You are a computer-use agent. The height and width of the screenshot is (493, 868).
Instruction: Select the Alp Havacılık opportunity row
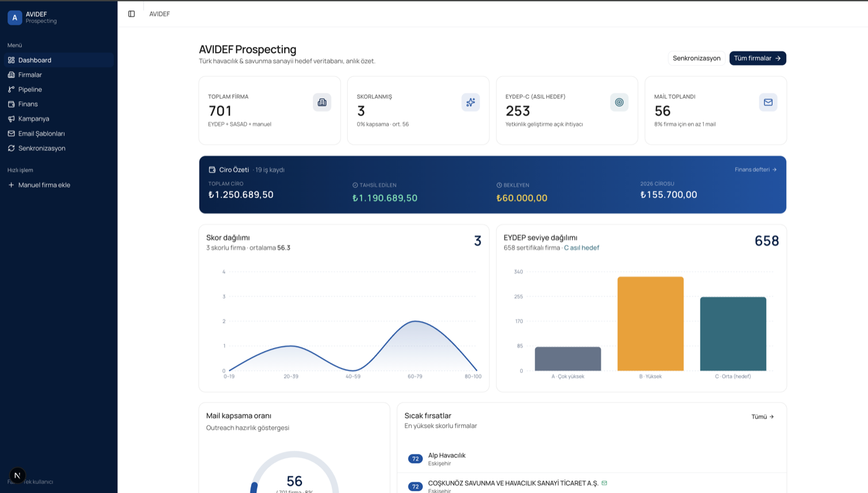591,459
